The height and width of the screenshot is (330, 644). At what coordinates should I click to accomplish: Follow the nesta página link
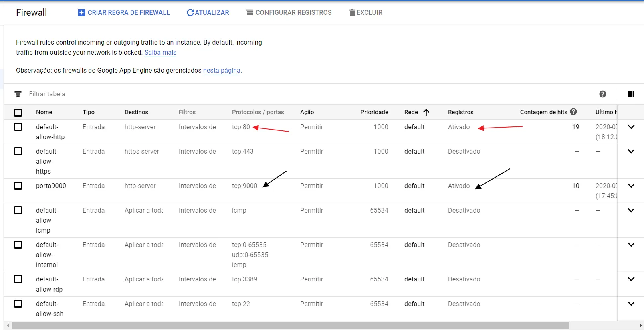(x=222, y=71)
